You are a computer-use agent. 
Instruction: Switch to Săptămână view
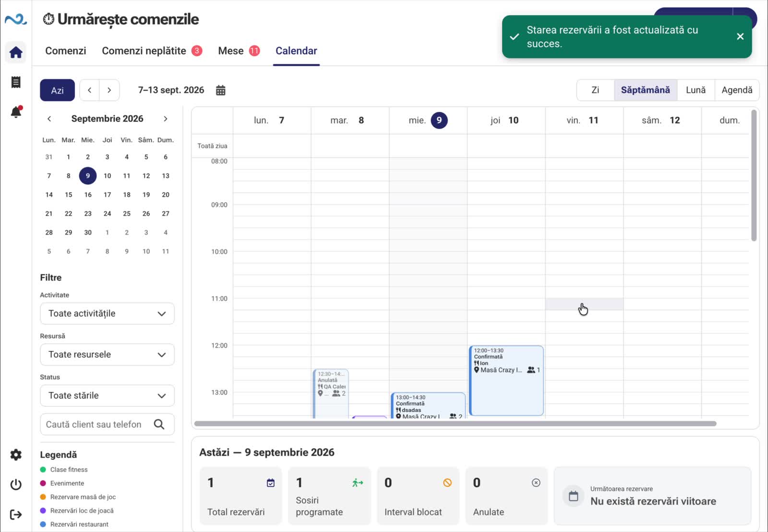click(x=646, y=90)
